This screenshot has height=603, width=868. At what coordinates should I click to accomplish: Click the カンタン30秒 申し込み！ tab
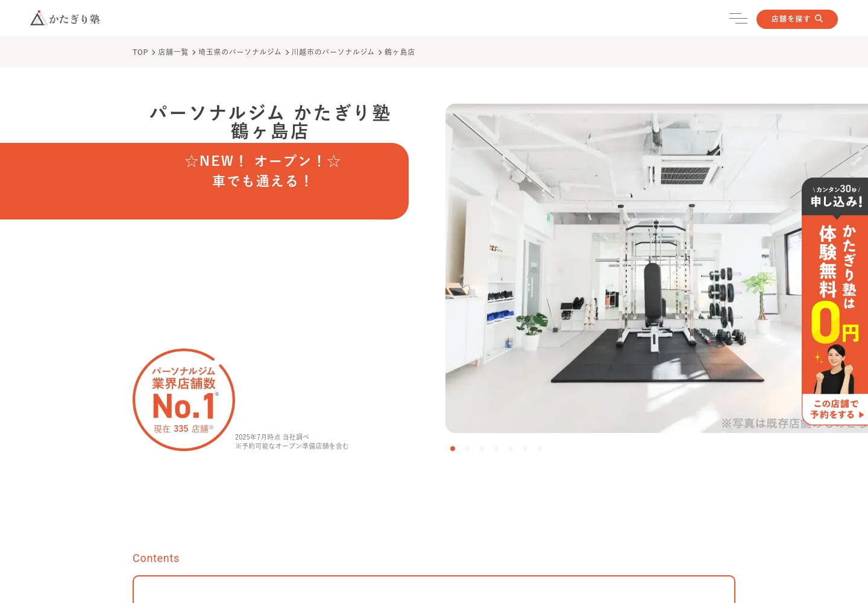click(835, 197)
